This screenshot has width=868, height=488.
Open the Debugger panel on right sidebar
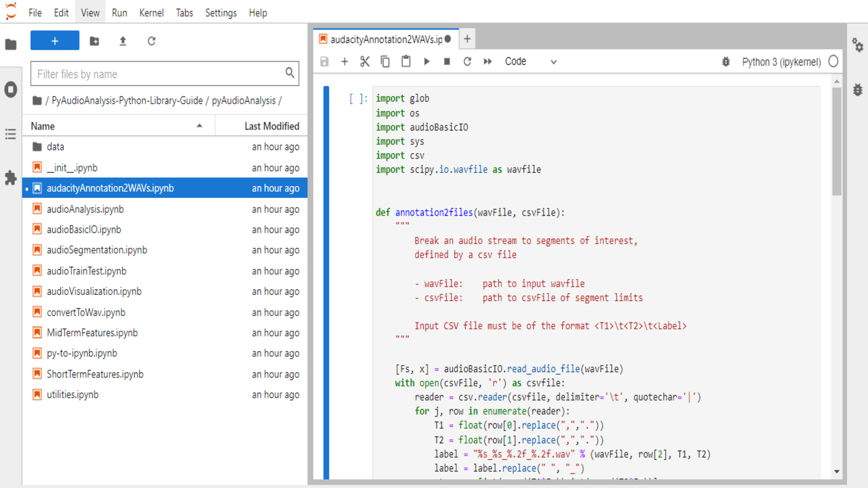click(858, 89)
